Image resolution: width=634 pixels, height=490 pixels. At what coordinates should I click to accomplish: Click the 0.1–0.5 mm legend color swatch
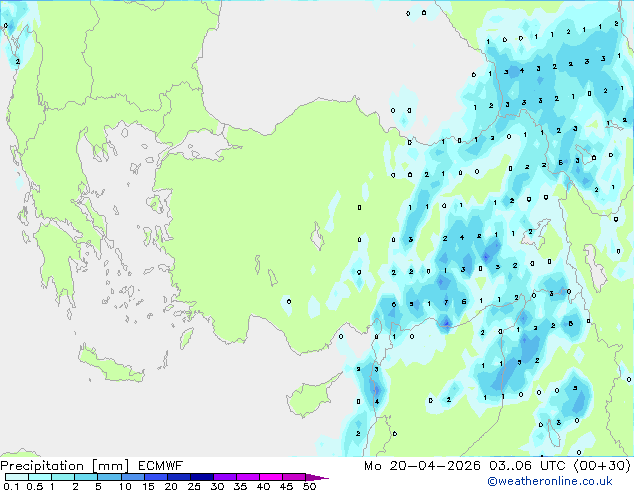[17, 477]
